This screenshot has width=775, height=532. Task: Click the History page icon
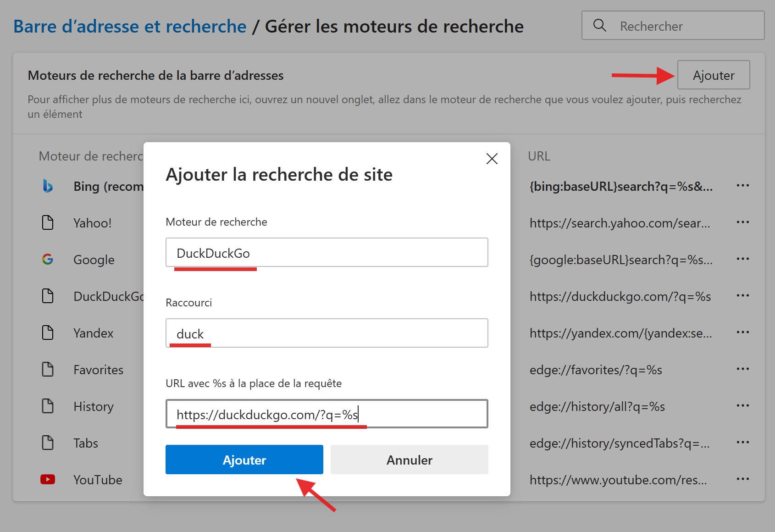(48, 406)
